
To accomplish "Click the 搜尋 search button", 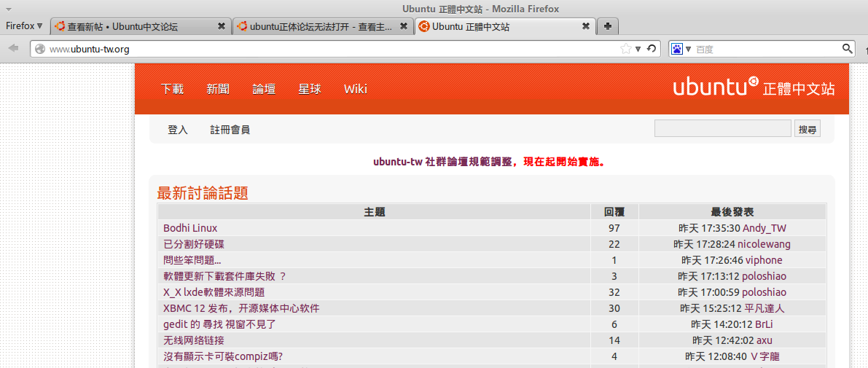I will pos(808,130).
